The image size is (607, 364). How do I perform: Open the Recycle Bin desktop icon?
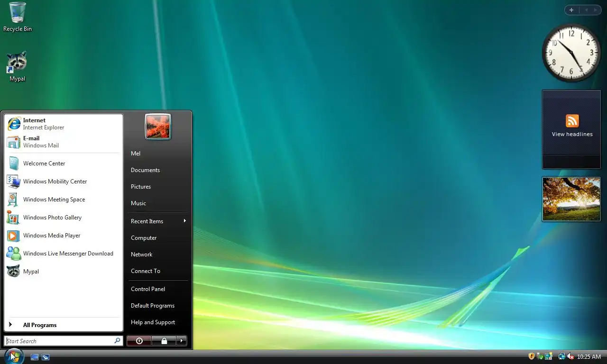(x=17, y=17)
